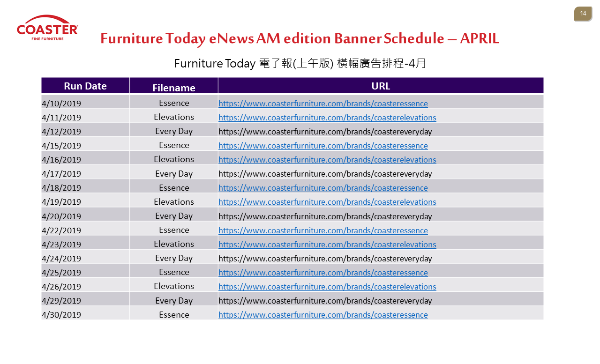
Task: Select the 4/19/2019 date cell
Action: pos(85,200)
